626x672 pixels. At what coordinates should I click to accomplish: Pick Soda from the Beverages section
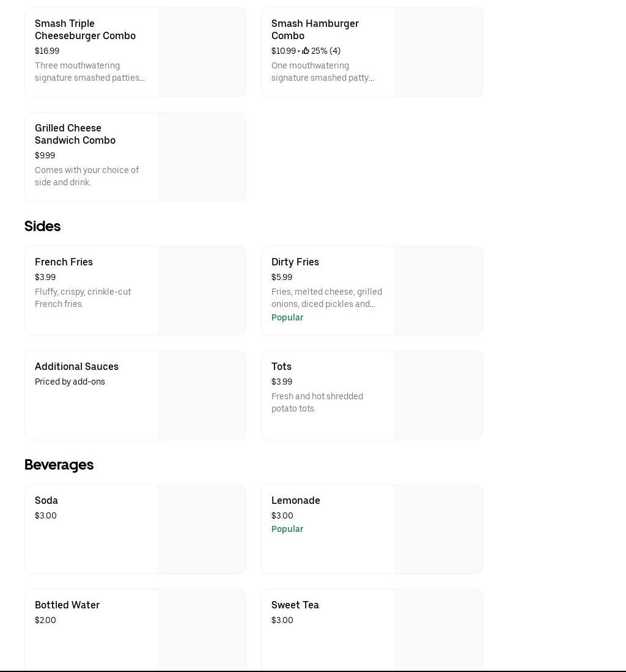pos(46,500)
